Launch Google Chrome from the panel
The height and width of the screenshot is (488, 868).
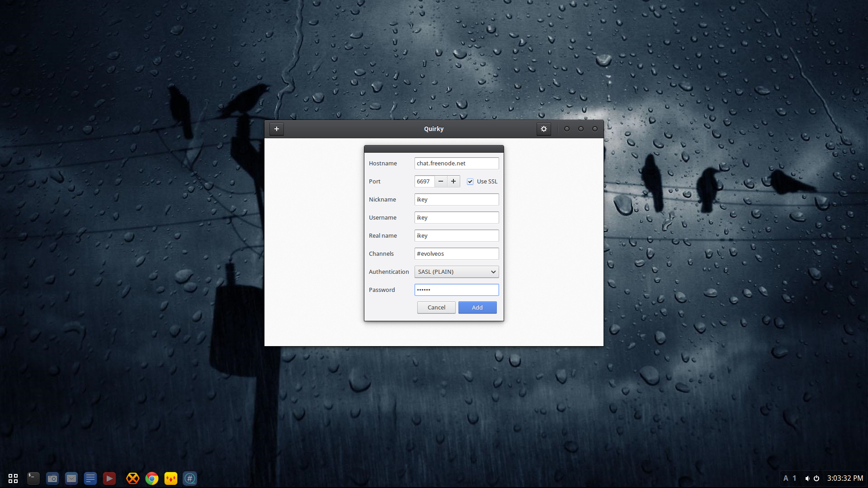pyautogui.click(x=152, y=478)
